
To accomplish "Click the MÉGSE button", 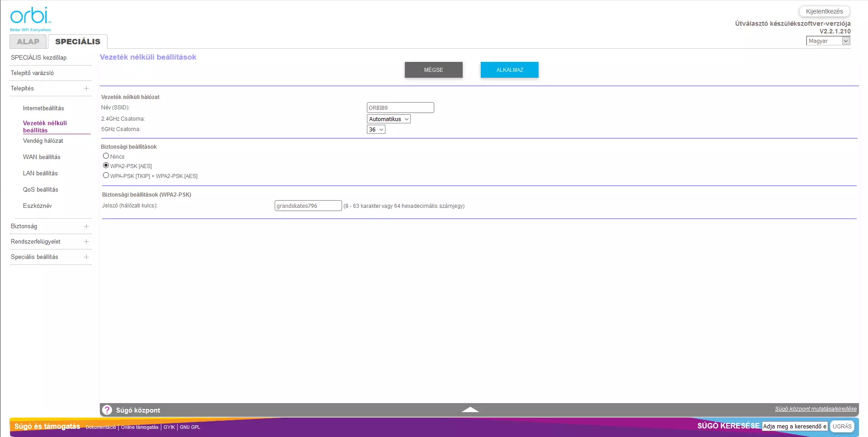I will coord(433,70).
